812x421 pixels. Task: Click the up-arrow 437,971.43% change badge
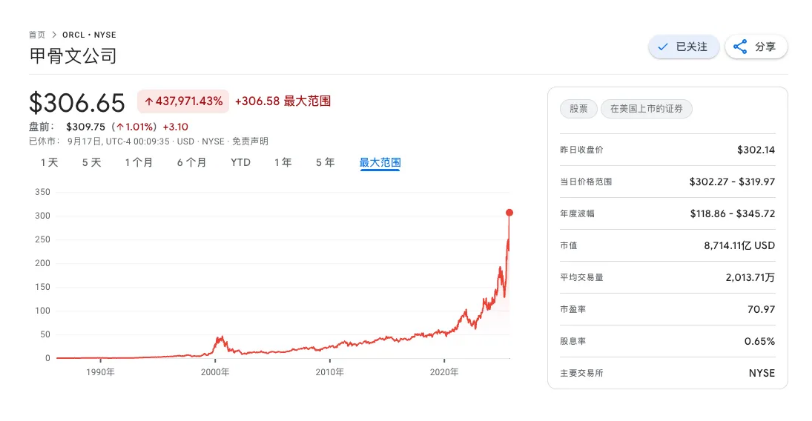(182, 101)
